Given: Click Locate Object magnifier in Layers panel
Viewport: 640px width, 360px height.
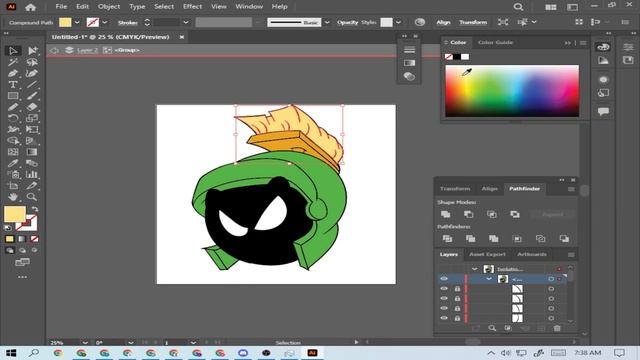Looking at the screenshot, I should click(x=492, y=328).
